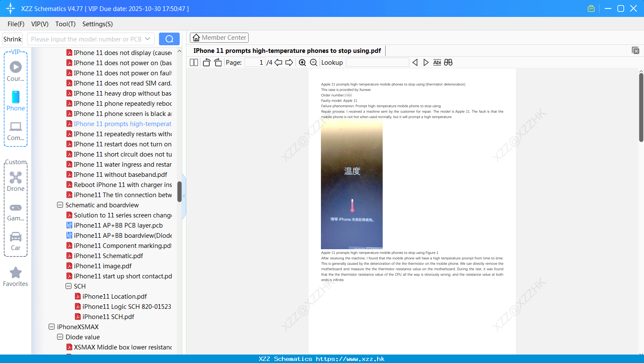Open the Game console category
644x363 pixels.
click(x=16, y=212)
